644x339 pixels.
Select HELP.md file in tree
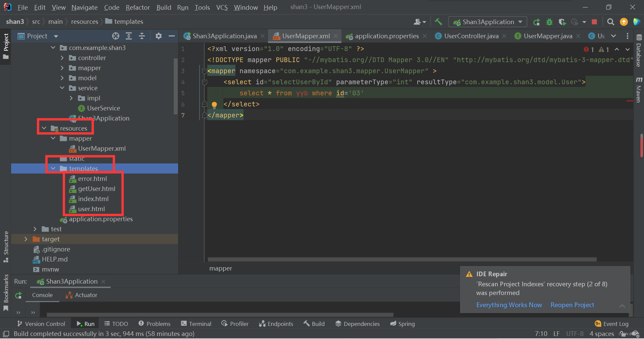[x=55, y=259]
